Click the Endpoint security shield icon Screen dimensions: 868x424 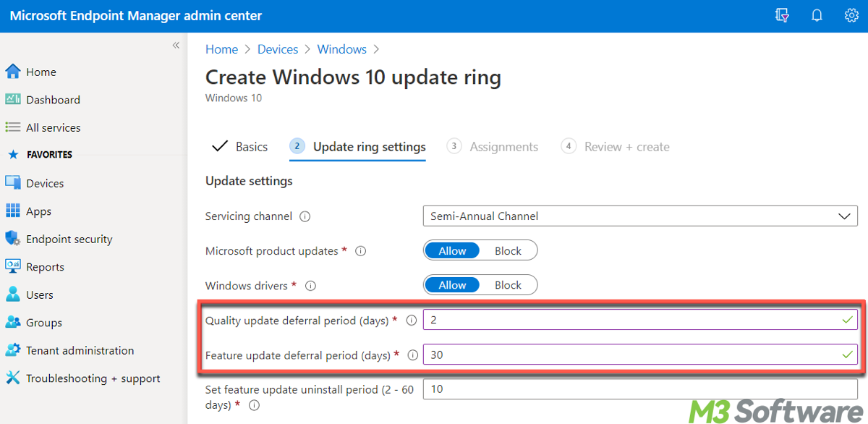pos(12,239)
